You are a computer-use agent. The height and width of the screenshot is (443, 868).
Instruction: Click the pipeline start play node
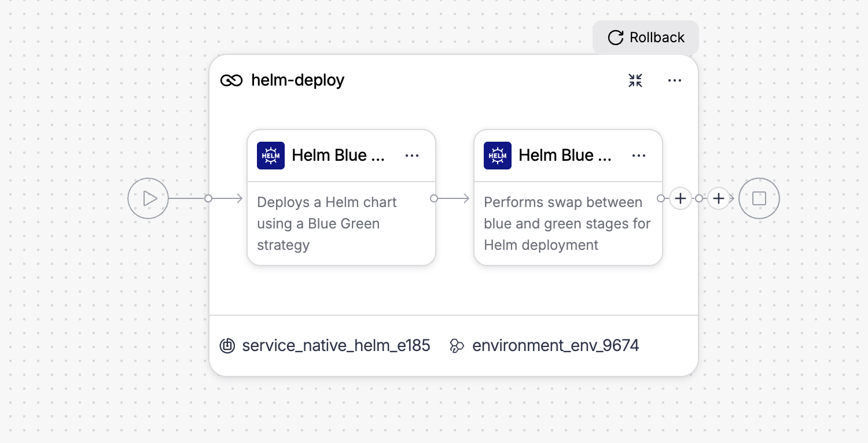[x=148, y=198]
